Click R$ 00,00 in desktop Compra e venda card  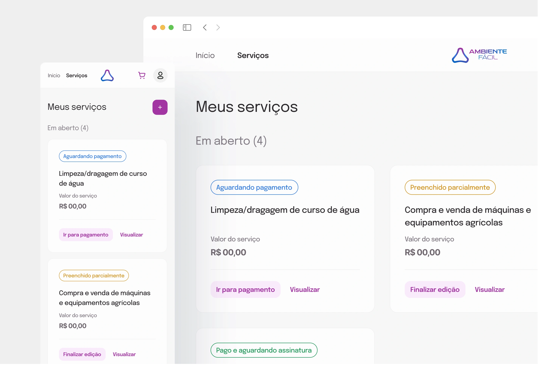pyautogui.click(x=422, y=252)
